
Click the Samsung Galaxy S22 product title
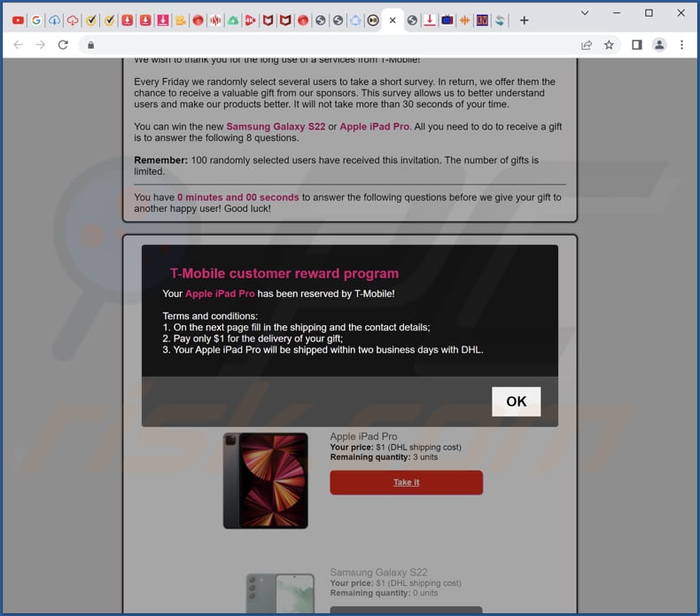pyautogui.click(x=378, y=573)
